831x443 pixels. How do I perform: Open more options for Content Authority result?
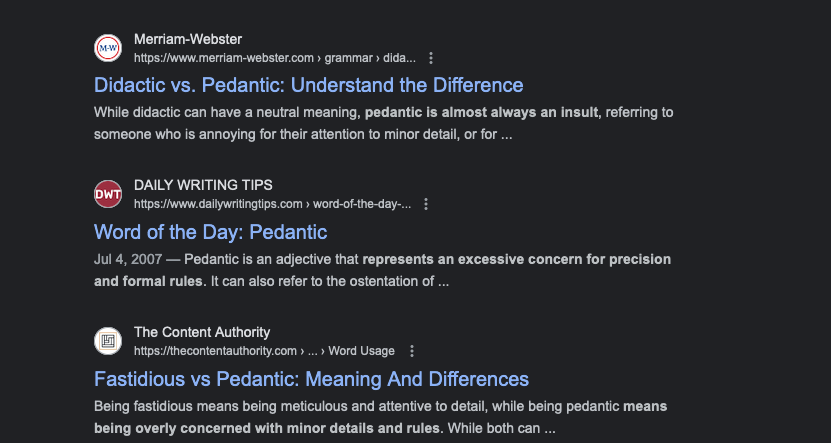(412, 351)
